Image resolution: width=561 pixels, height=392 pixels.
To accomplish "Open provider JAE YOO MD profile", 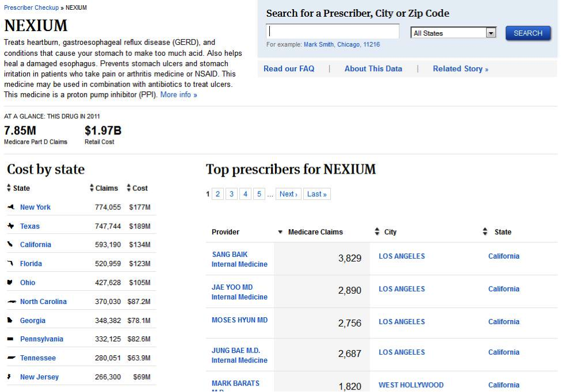I will (232, 287).
